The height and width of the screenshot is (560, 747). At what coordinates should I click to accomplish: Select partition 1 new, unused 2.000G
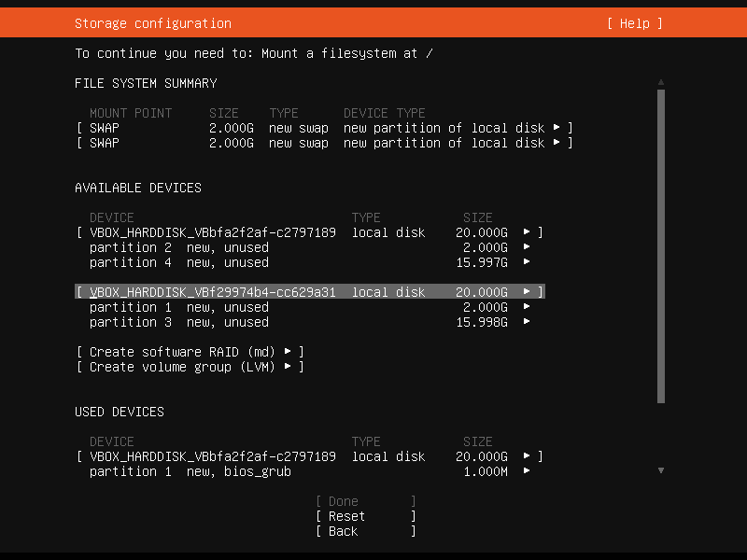(x=310, y=307)
